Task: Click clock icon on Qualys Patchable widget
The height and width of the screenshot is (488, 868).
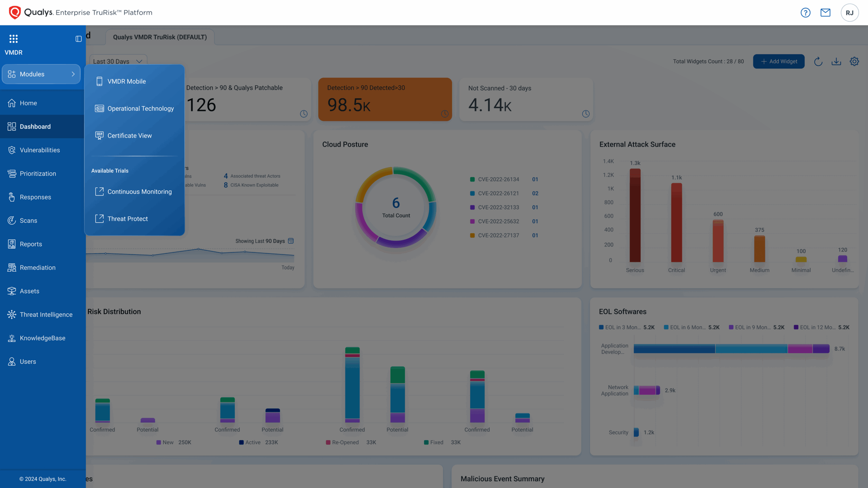Action: [x=303, y=114]
